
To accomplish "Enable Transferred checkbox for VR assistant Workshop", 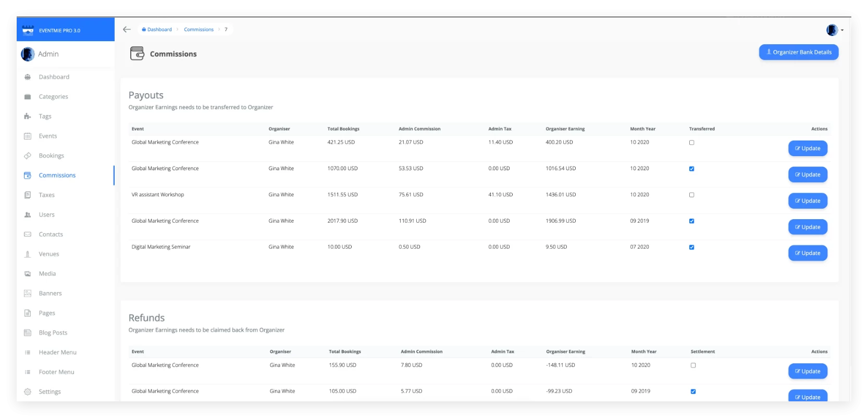I will pyautogui.click(x=691, y=195).
